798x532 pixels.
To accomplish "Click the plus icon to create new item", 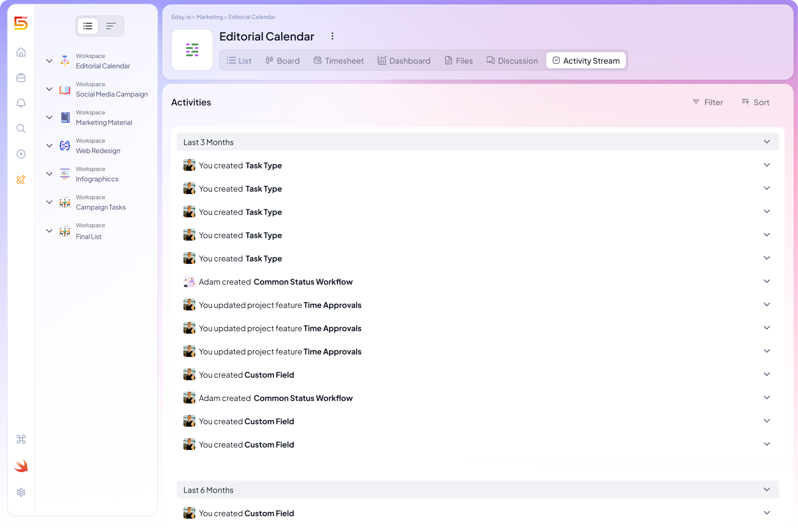I will tap(21, 154).
